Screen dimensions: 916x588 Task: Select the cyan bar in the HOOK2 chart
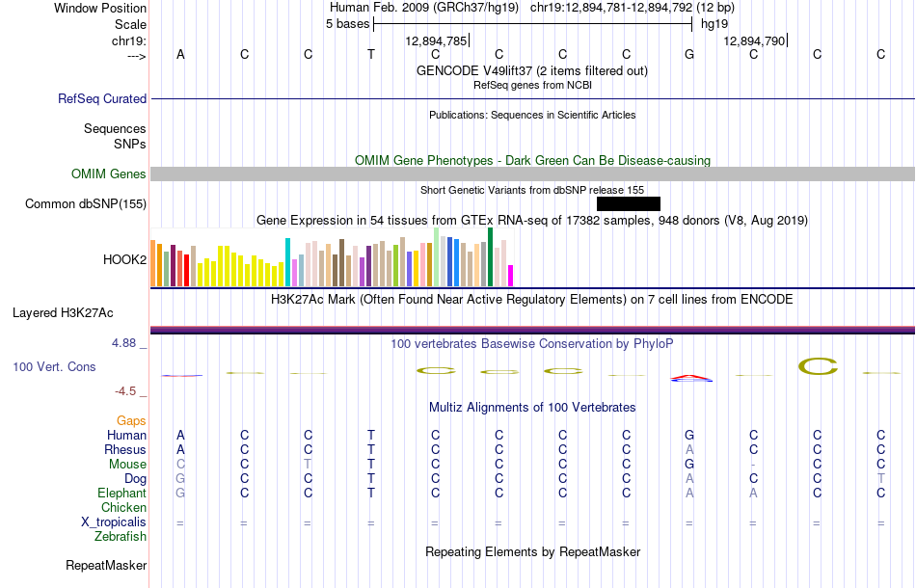pos(287,262)
